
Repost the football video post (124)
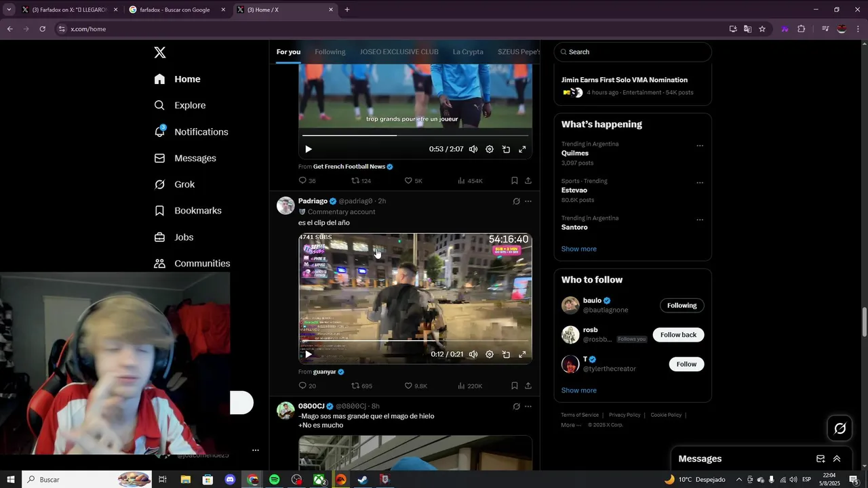pos(361,181)
